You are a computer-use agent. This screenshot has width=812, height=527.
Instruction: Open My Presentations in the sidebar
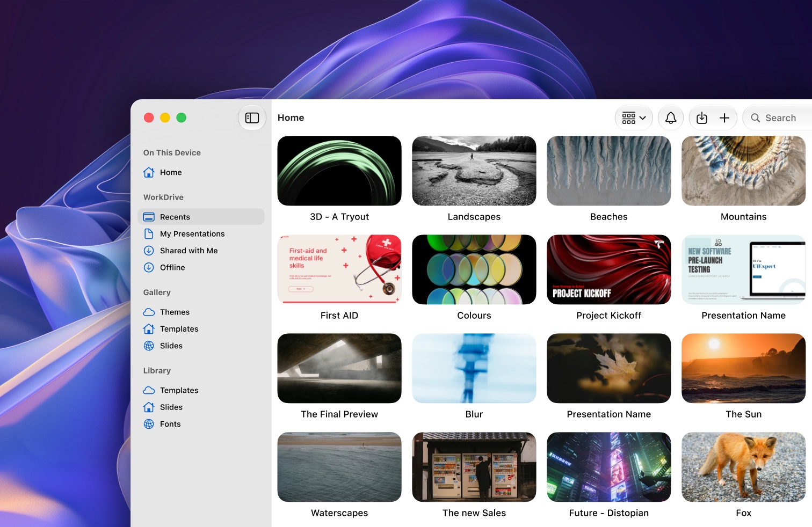[x=201, y=233]
